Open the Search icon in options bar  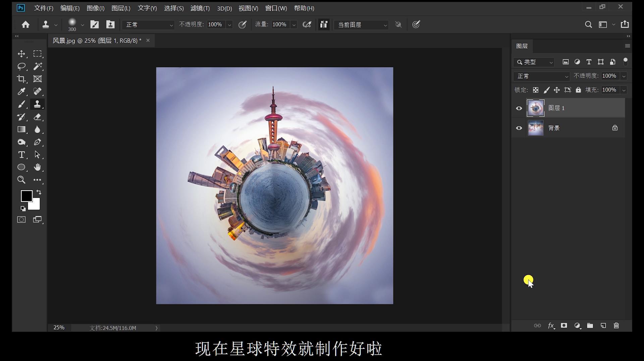(x=588, y=24)
